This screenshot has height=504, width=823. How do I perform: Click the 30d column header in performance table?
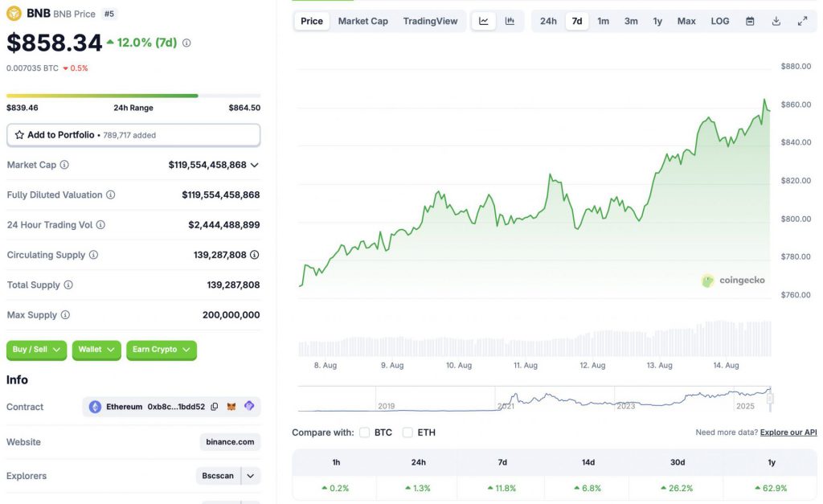pos(678,462)
